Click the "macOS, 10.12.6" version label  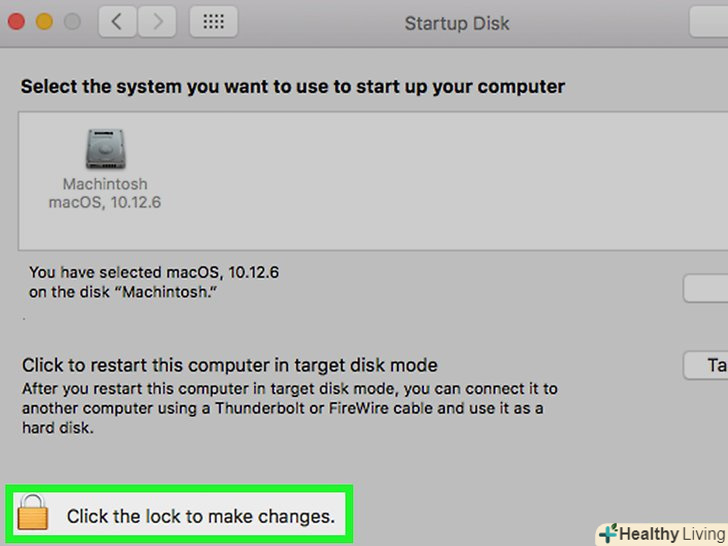pos(105,202)
